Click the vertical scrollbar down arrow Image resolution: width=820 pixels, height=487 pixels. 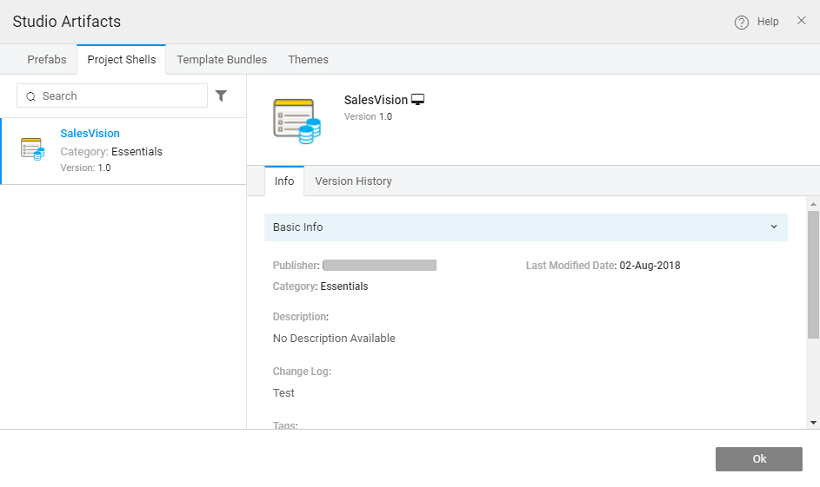coord(813,422)
